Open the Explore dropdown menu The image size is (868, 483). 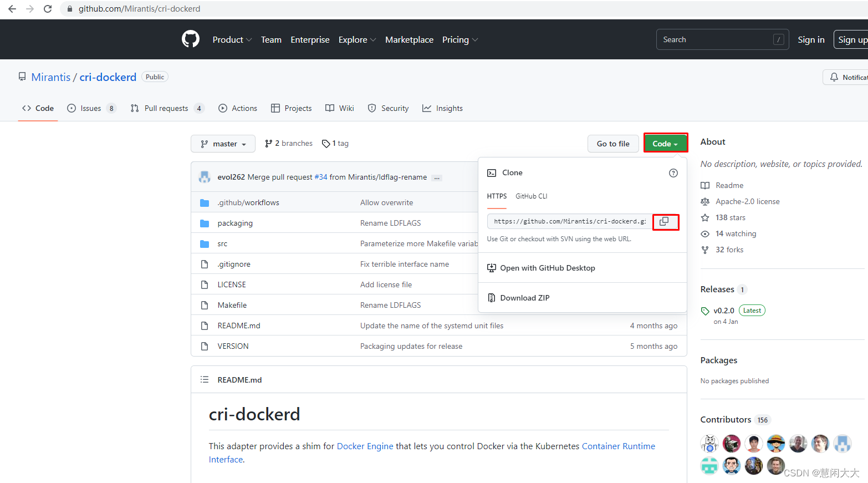(357, 40)
